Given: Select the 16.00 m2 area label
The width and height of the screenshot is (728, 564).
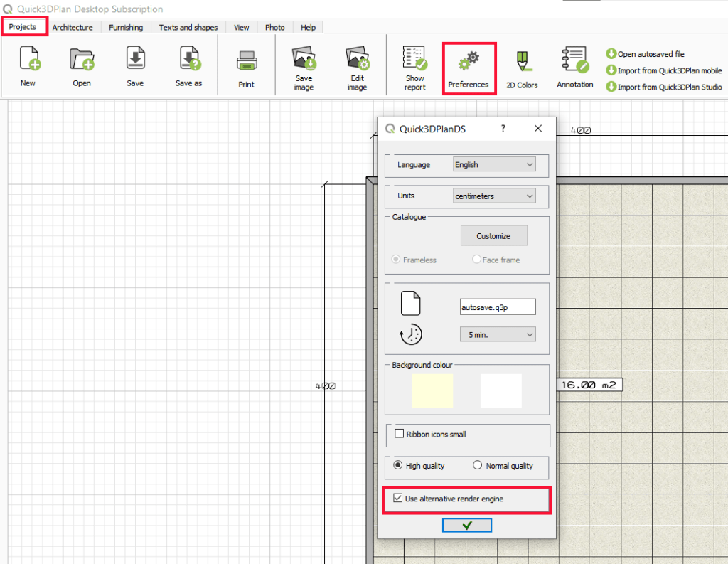Looking at the screenshot, I should (x=589, y=385).
